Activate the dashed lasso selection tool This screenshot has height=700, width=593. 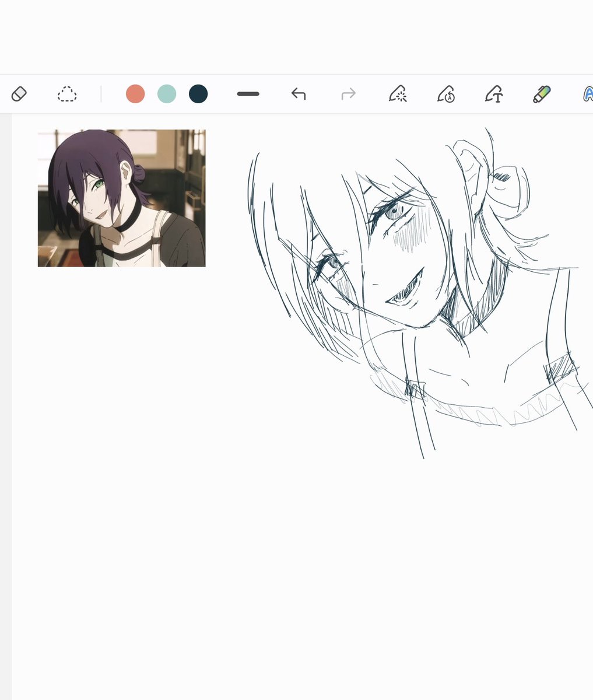(67, 94)
